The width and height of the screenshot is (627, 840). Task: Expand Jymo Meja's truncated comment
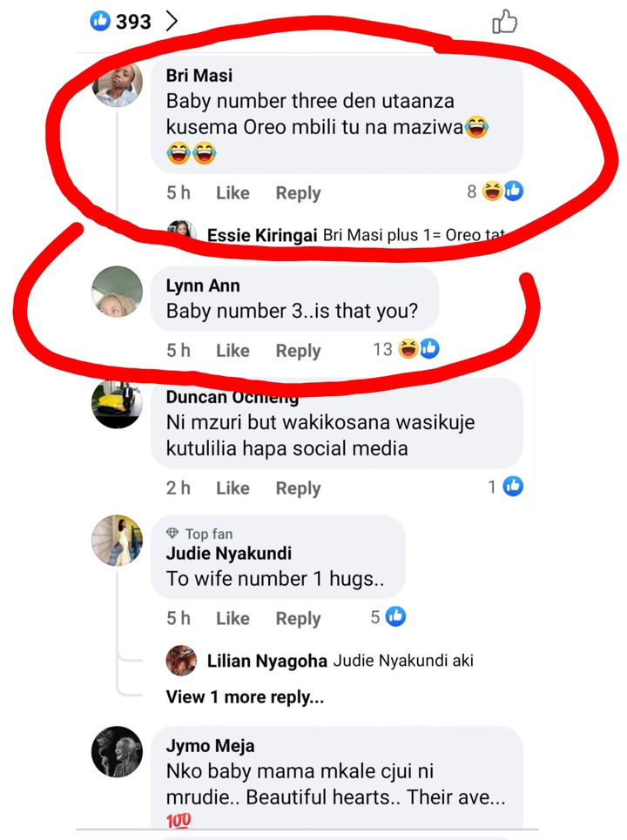click(x=335, y=783)
